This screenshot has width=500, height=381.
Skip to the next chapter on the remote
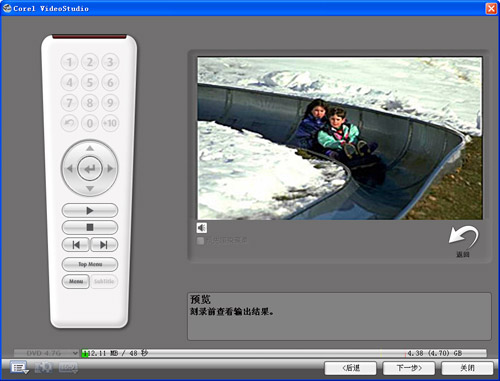click(104, 245)
